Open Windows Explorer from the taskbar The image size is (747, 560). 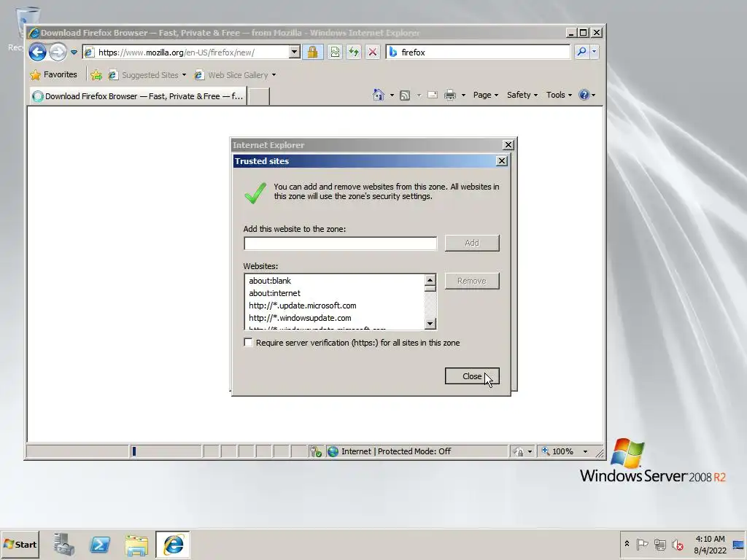tap(136, 544)
